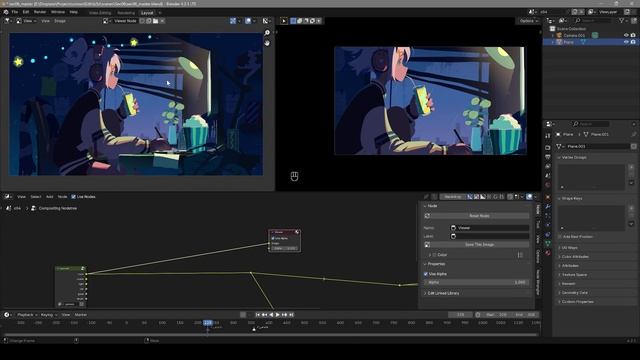Screen dimensions: 640x360
Task: Toggle Use Alpha checkbox on Viewer node
Action: tap(273, 238)
